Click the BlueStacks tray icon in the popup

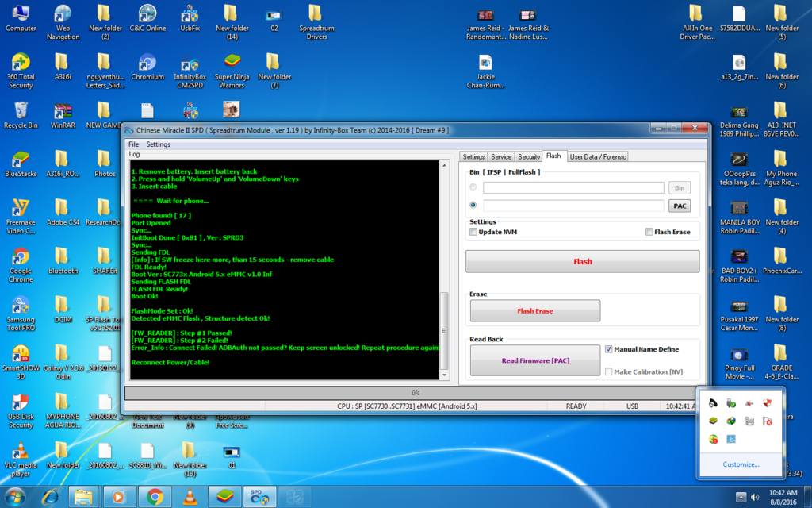[713, 421]
